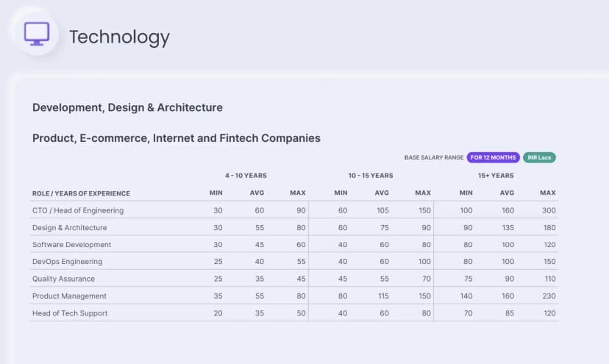Click the Product, E-commerce, Internet and Fintech subheading
The height and width of the screenshot is (364, 609).
177,138
